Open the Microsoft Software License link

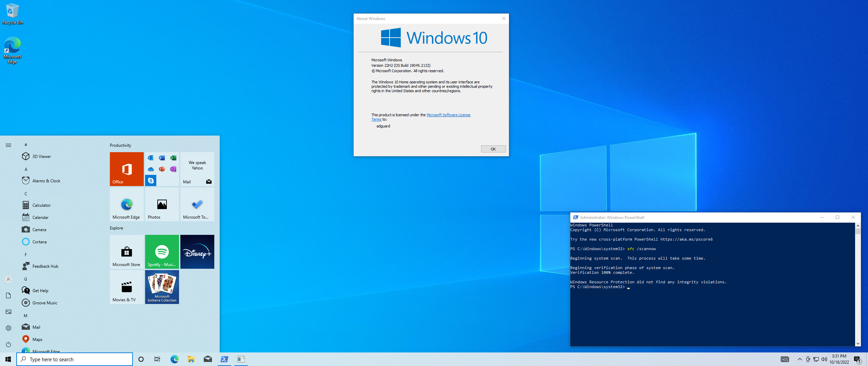448,115
